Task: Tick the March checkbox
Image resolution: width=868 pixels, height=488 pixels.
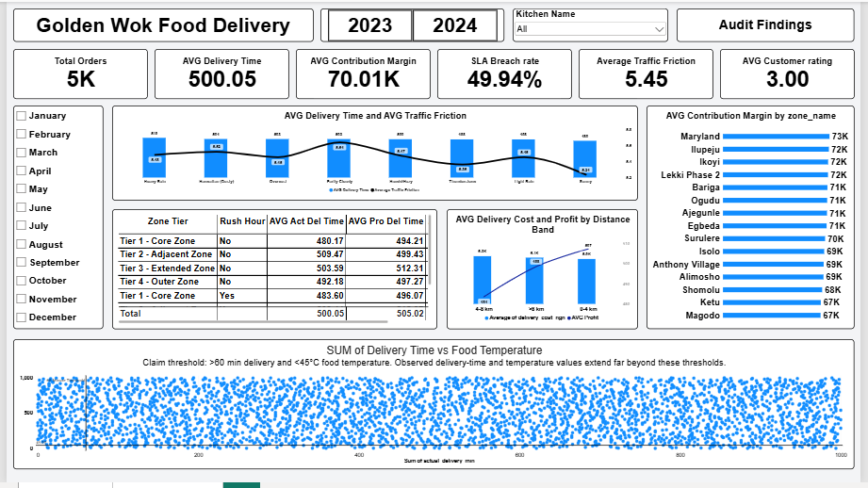Action: 21,153
